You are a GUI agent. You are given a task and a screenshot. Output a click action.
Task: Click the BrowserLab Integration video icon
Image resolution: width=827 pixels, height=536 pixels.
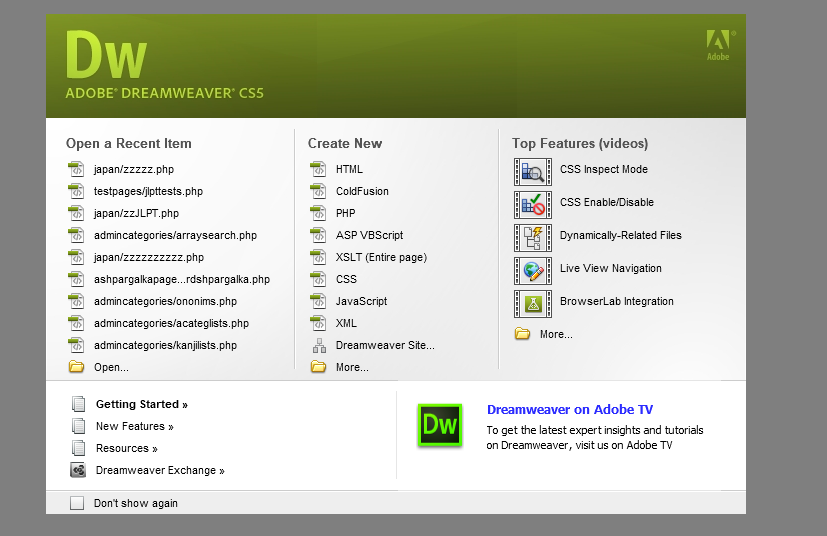[533, 304]
